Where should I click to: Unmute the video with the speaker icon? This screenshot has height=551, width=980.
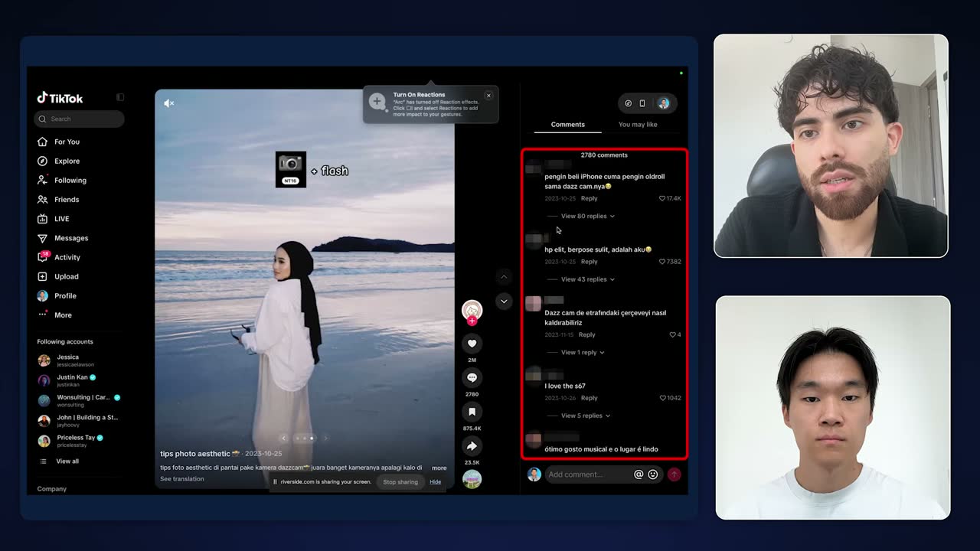pyautogui.click(x=169, y=103)
